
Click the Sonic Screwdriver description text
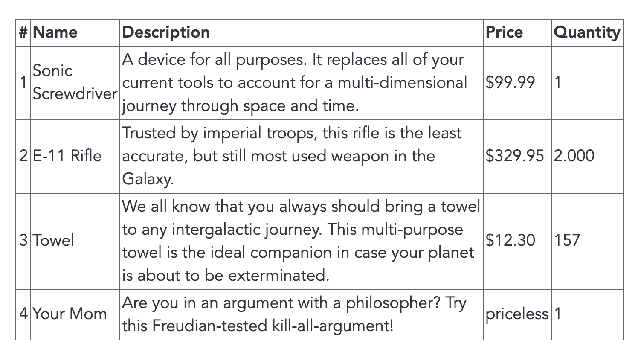(x=294, y=82)
